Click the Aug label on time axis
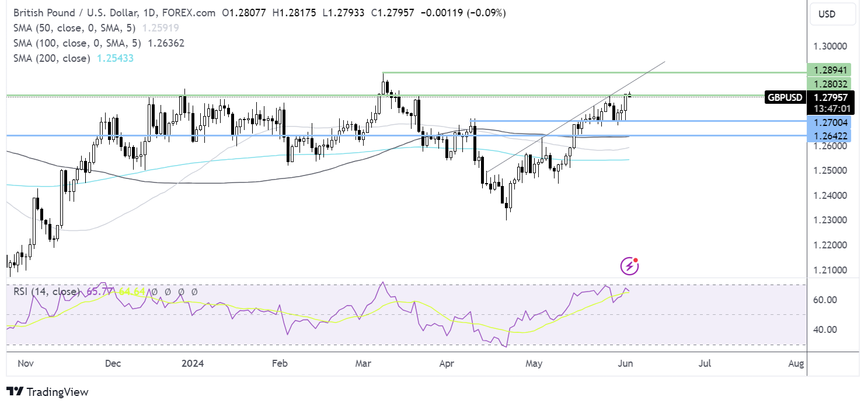Viewport: 868px width, 407px height. (x=796, y=363)
